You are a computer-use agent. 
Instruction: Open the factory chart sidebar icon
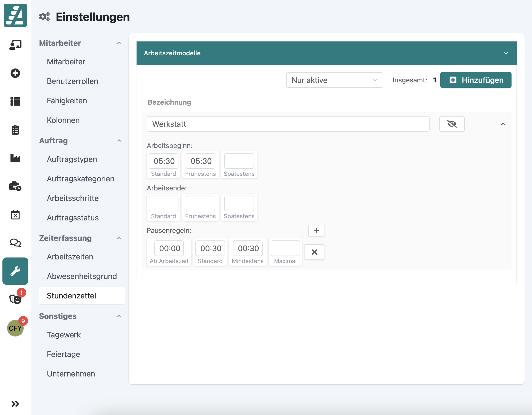click(x=15, y=158)
